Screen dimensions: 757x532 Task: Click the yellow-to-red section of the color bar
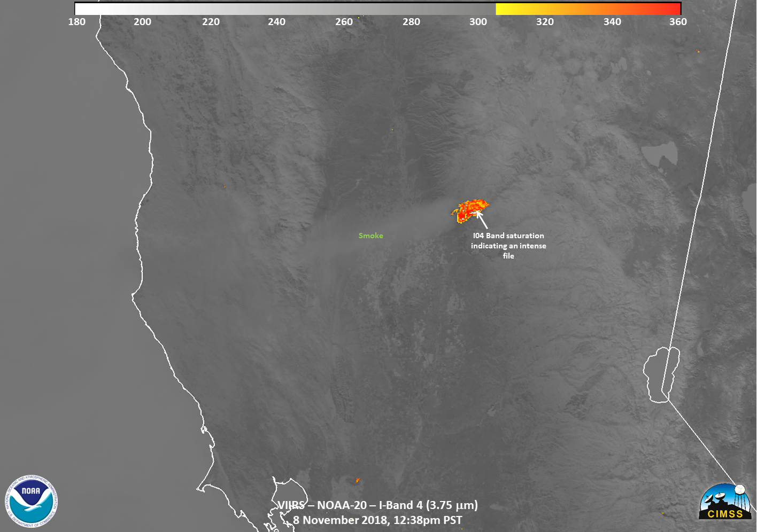[x=588, y=9]
